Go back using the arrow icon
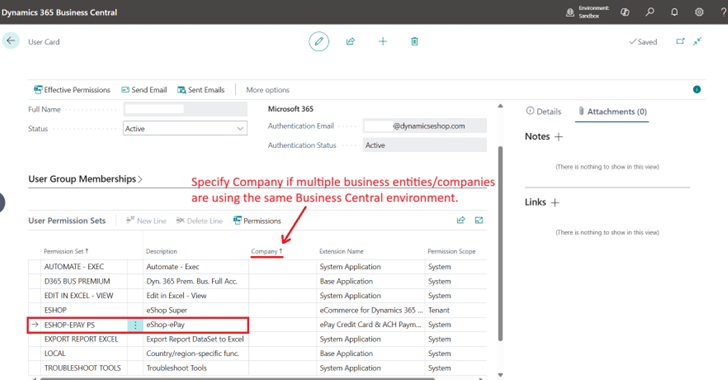Image resolution: width=728 pixels, height=380 pixels. (11, 41)
